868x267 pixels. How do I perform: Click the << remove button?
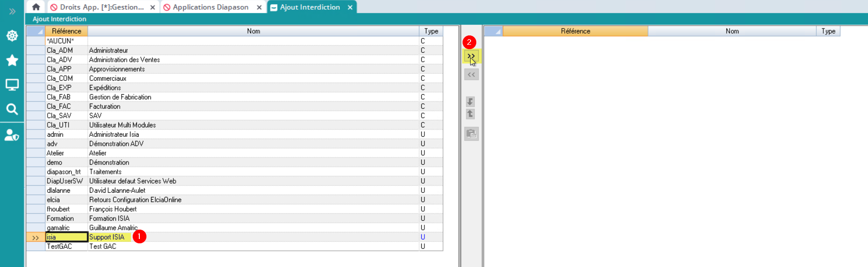tap(471, 75)
